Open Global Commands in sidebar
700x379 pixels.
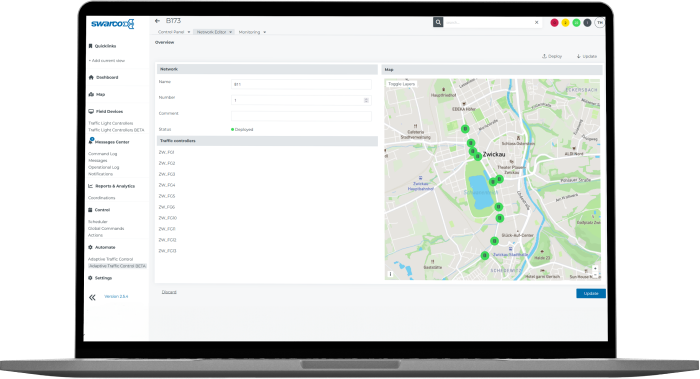pos(106,229)
